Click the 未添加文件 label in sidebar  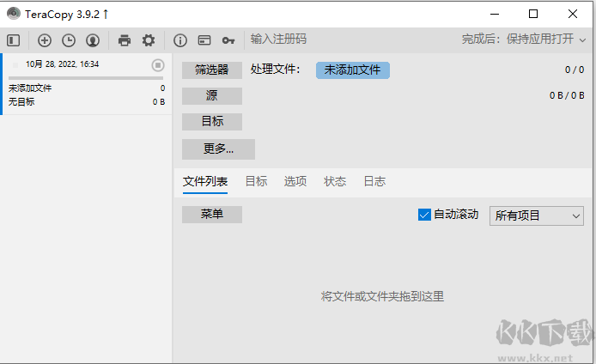pyautogui.click(x=30, y=88)
